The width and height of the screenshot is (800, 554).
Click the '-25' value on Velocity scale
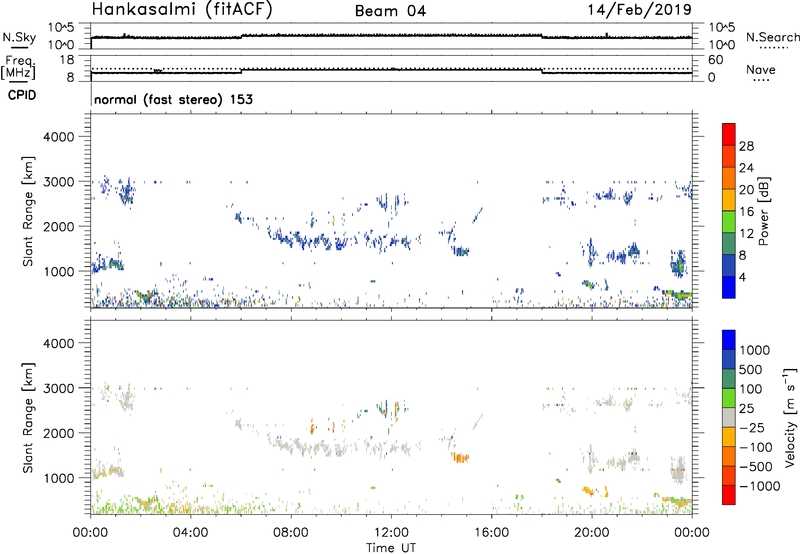click(x=752, y=427)
